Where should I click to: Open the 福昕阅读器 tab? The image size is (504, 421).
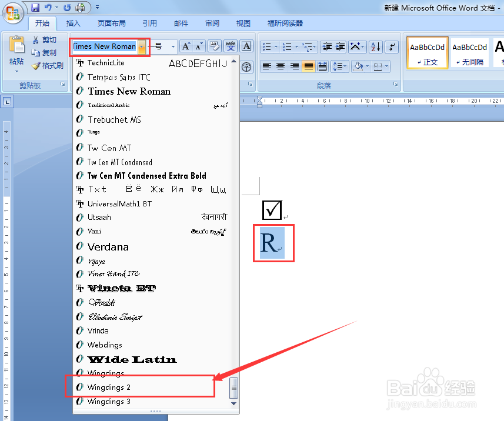click(285, 23)
